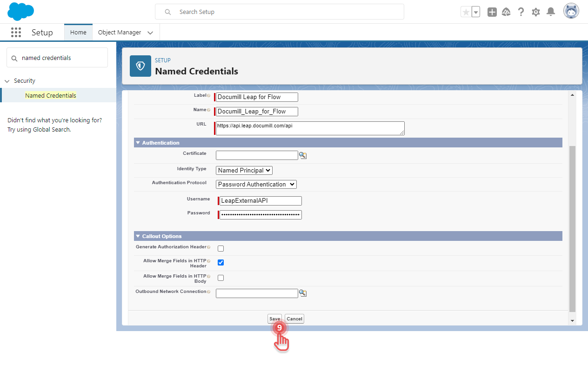Uncheck Allow Merge Fields in HTTP Header
588x372 pixels.
point(220,263)
